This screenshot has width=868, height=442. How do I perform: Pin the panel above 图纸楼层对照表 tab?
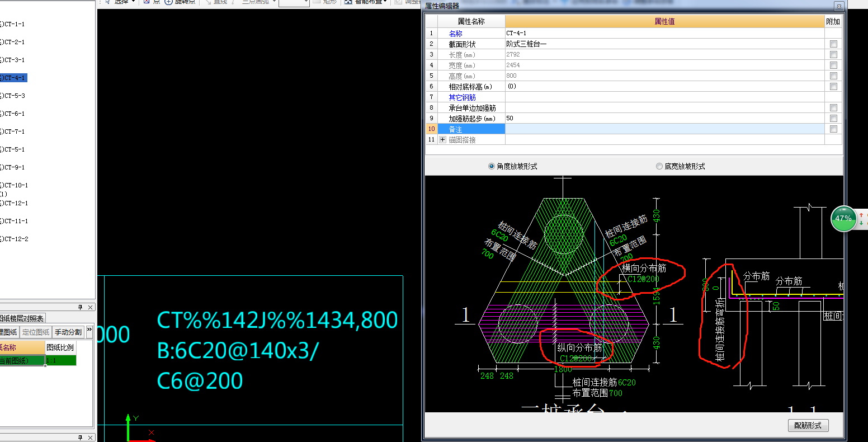[80, 307]
